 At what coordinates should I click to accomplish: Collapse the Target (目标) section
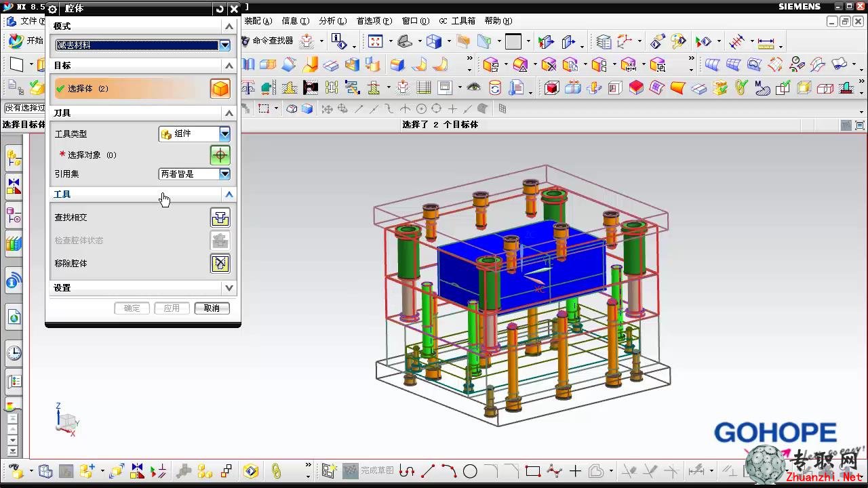[229, 66]
